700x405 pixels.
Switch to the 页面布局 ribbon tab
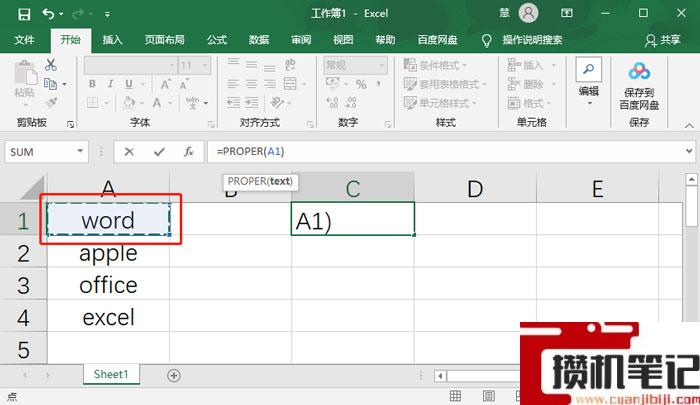click(x=164, y=40)
